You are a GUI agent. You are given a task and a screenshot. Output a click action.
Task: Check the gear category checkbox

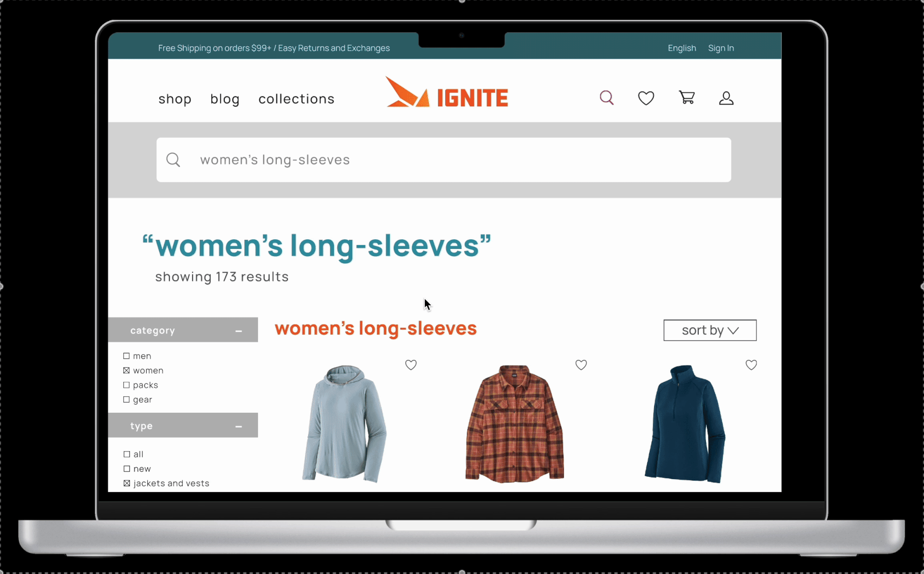coord(127,399)
